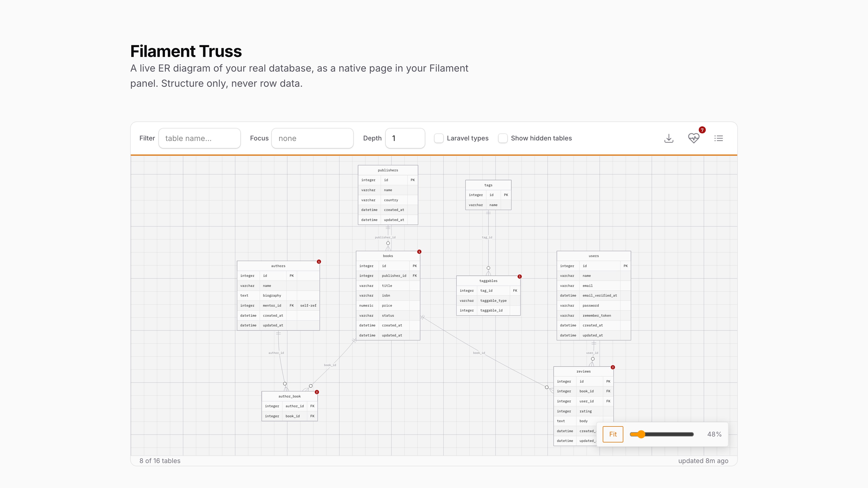The image size is (868, 488).
Task: Click the password column in users
Action: click(x=594, y=306)
